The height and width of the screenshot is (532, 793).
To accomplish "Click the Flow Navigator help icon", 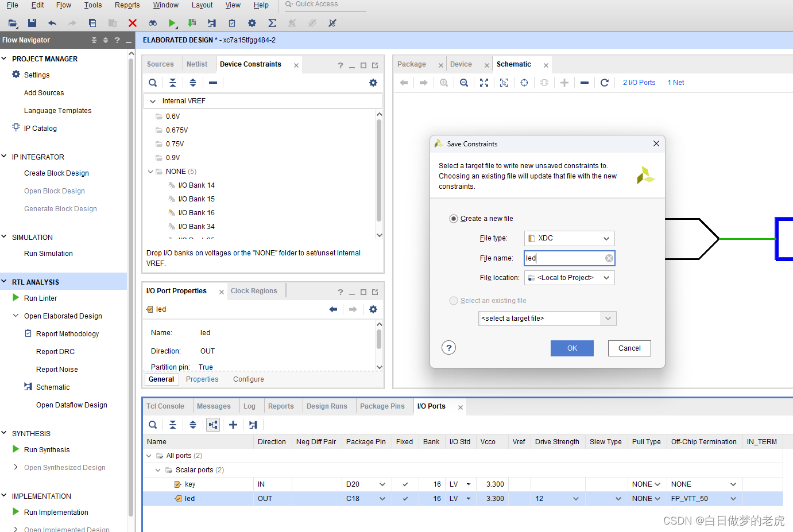I will 117,40.
